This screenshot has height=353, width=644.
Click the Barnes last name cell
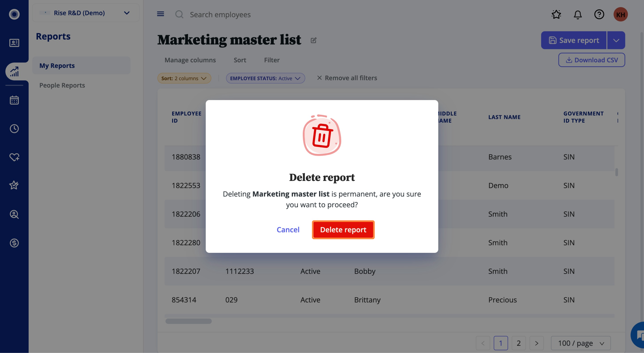coord(500,157)
